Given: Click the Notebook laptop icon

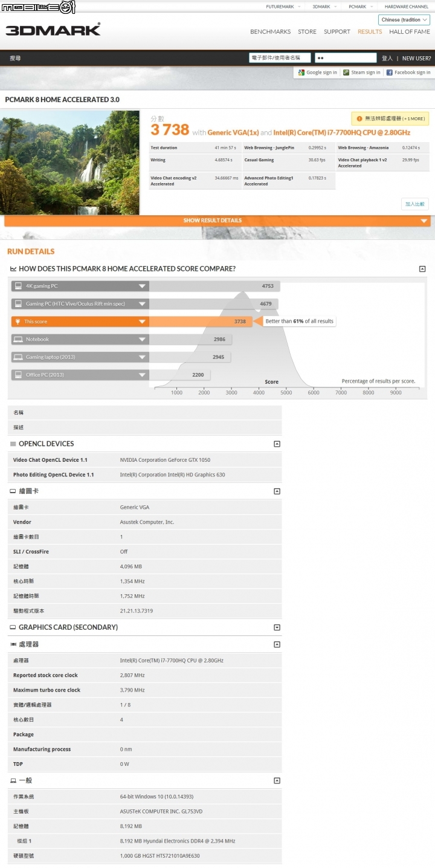Looking at the screenshot, I should point(18,339).
